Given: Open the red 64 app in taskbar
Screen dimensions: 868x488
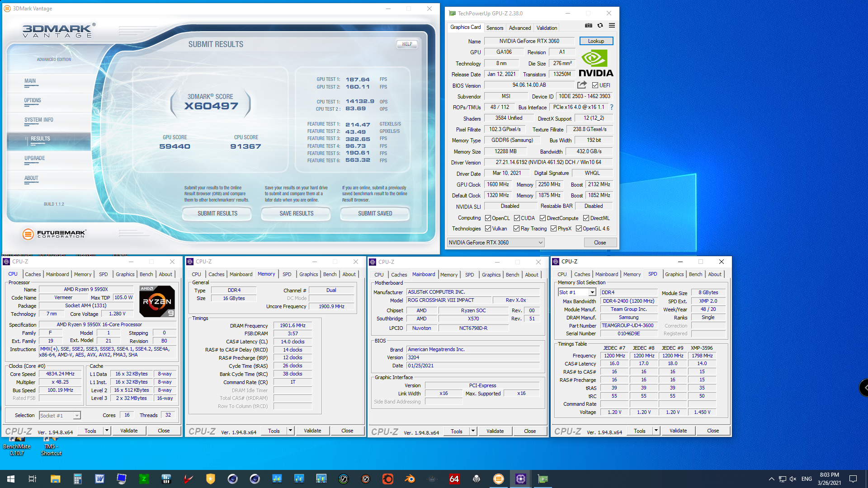Looking at the screenshot, I should point(454,479).
